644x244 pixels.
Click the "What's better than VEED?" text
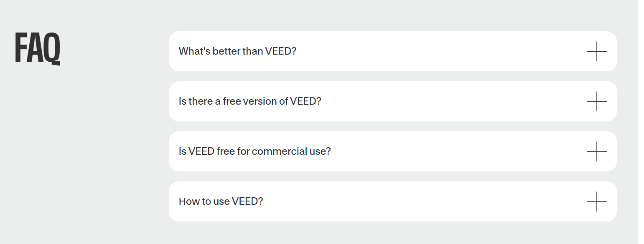(x=237, y=51)
